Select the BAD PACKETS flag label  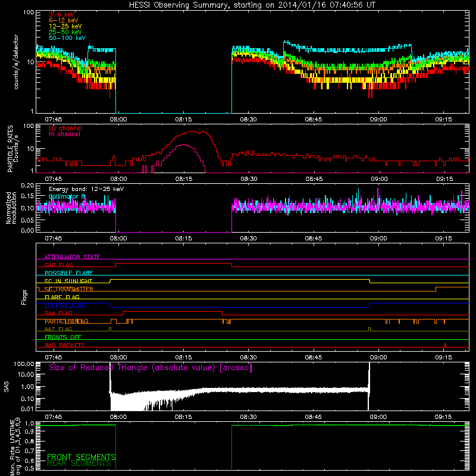[x=65, y=345]
